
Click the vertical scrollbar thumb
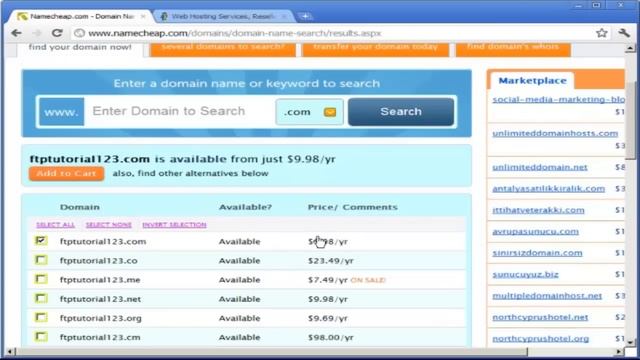pyautogui.click(x=630, y=120)
